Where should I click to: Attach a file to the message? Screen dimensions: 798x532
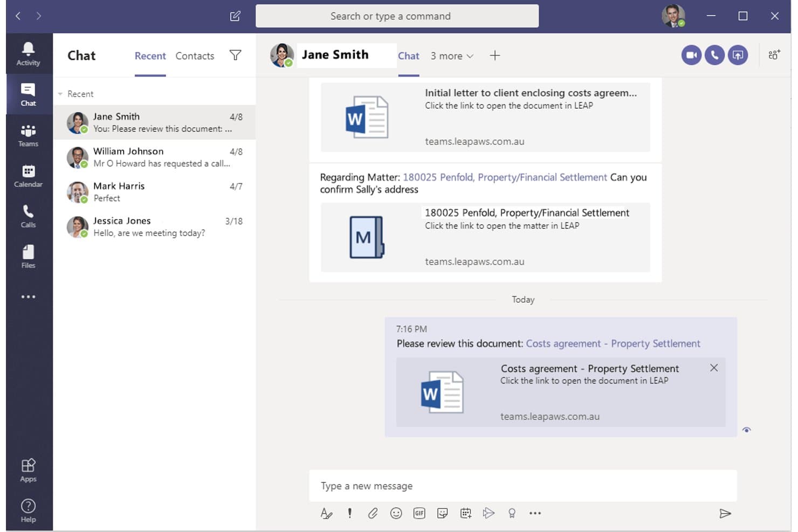(373, 513)
